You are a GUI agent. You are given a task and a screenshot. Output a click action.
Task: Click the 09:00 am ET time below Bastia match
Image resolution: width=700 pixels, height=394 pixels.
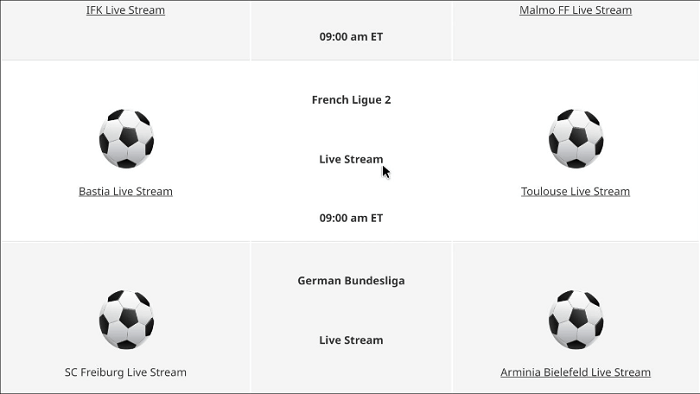351,218
